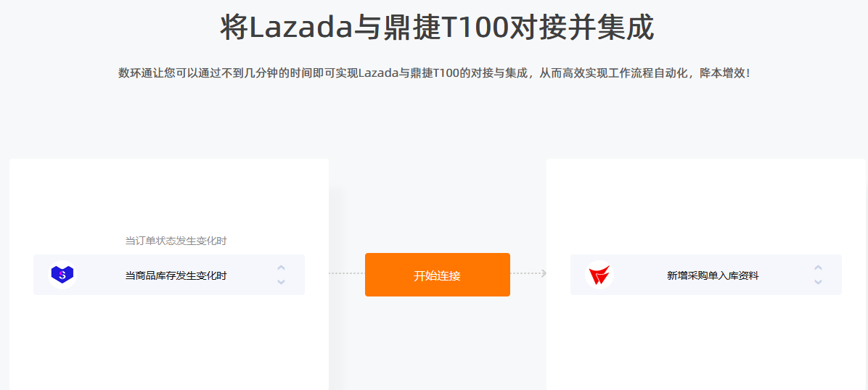Click blank area below 新增采购单入库资料 selector
868x390 pixels.
(x=706, y=343)
